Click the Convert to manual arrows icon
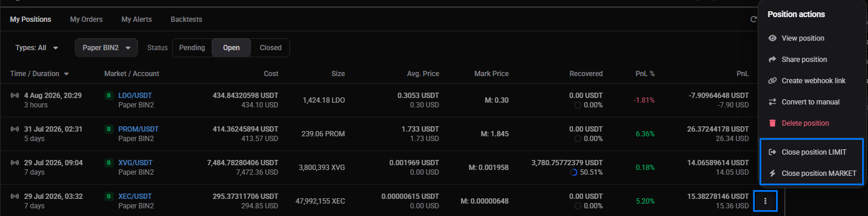This screenshot has height=216, width=868. click(772, 102)
